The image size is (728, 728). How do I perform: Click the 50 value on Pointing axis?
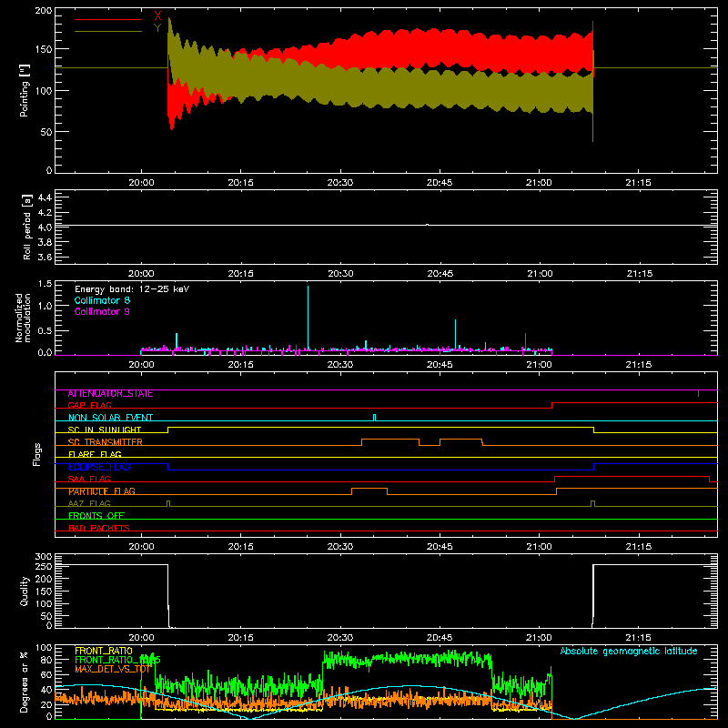click(46, 132)
